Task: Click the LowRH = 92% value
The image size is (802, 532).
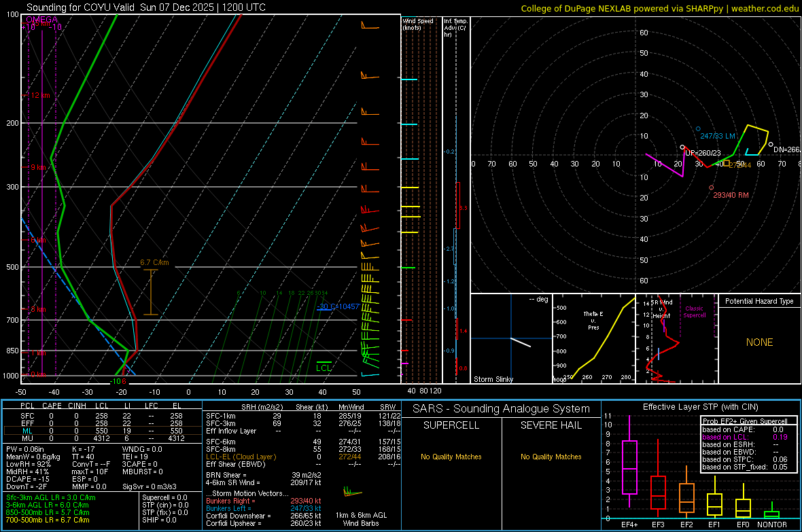Action: (x=28, y=465)
